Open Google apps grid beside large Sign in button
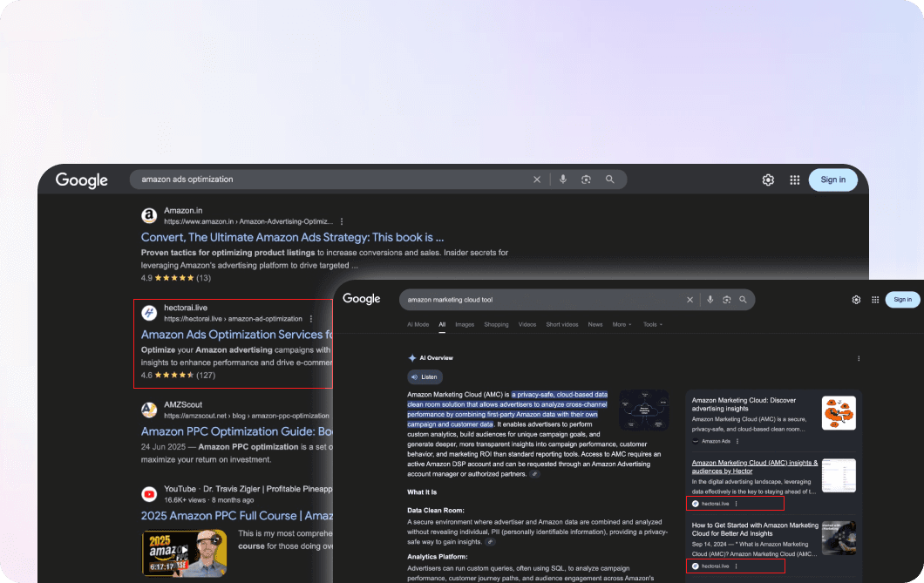The width and height of the screenshot is (924, 583). point(794,180)
